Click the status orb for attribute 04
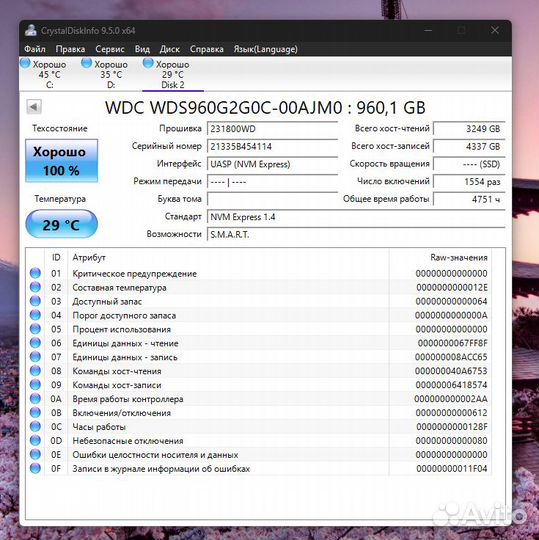 [x=35, y=315]
